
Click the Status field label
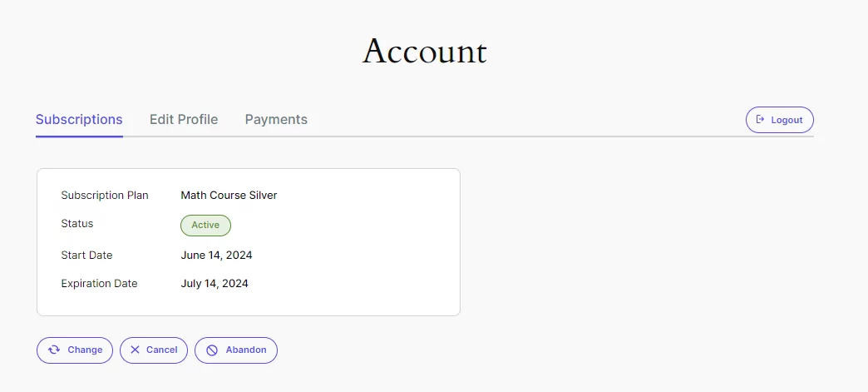pos(77,223)
